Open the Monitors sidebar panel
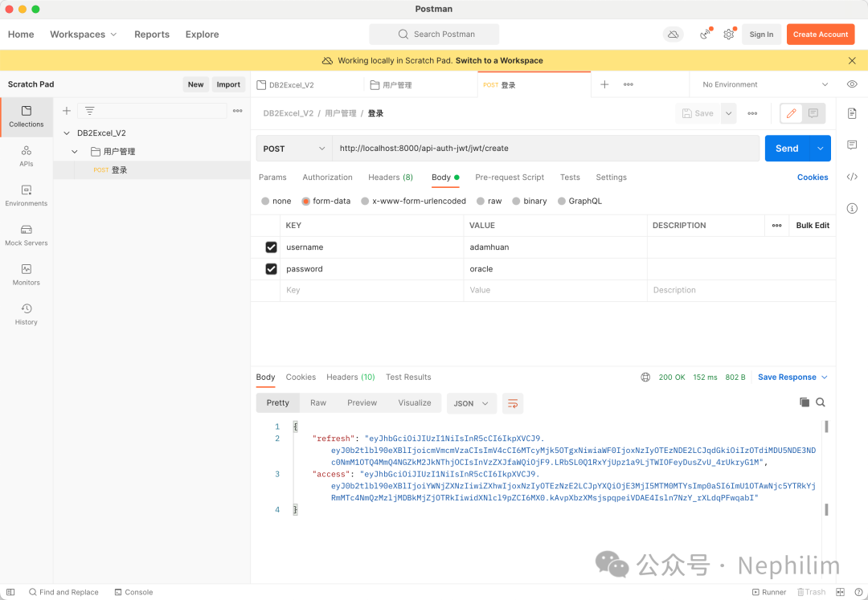 click(x=26, y=275)
